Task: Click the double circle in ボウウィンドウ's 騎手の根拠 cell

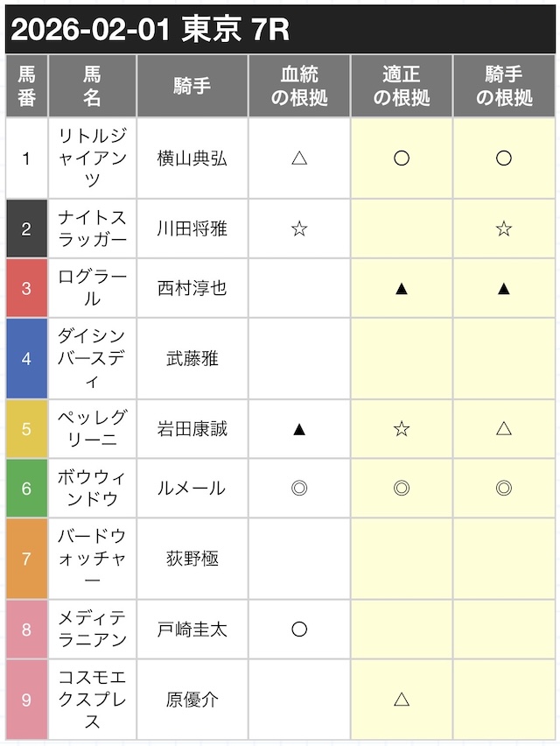Action: click(504, 488)
